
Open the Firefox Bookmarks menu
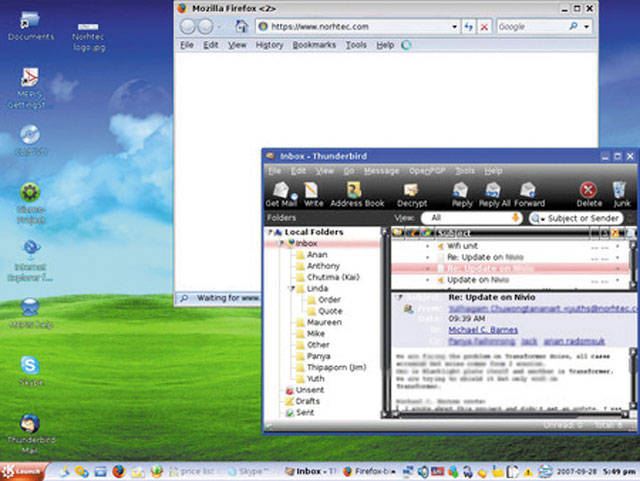pyautogui.click(x=314, y=45)
